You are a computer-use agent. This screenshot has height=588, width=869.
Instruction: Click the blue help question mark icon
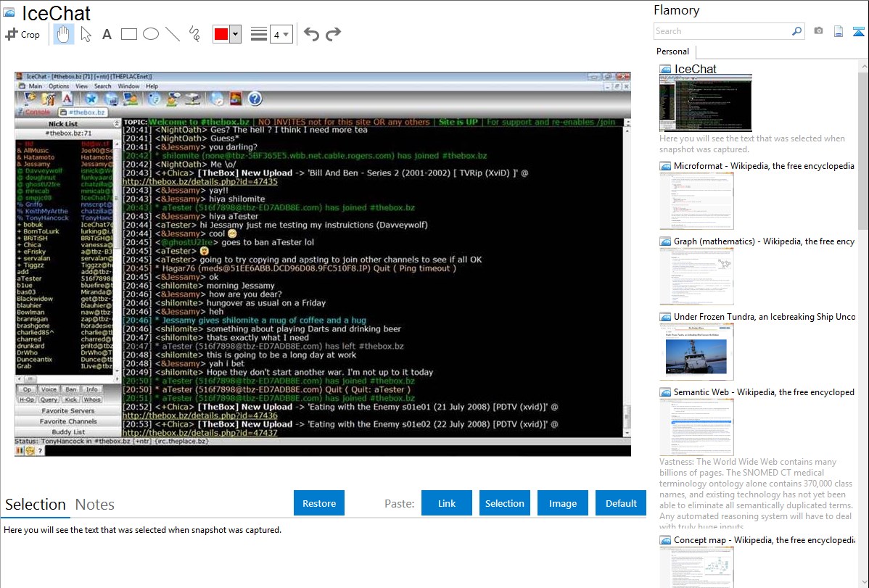pos(255,99)
